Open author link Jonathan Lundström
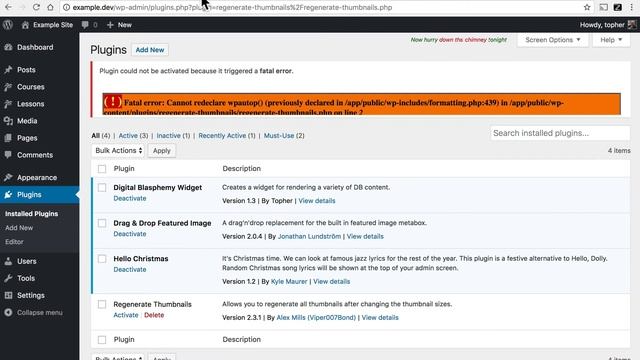The width and height of the screenshot is (640, 360). click(x=309, y=236)
